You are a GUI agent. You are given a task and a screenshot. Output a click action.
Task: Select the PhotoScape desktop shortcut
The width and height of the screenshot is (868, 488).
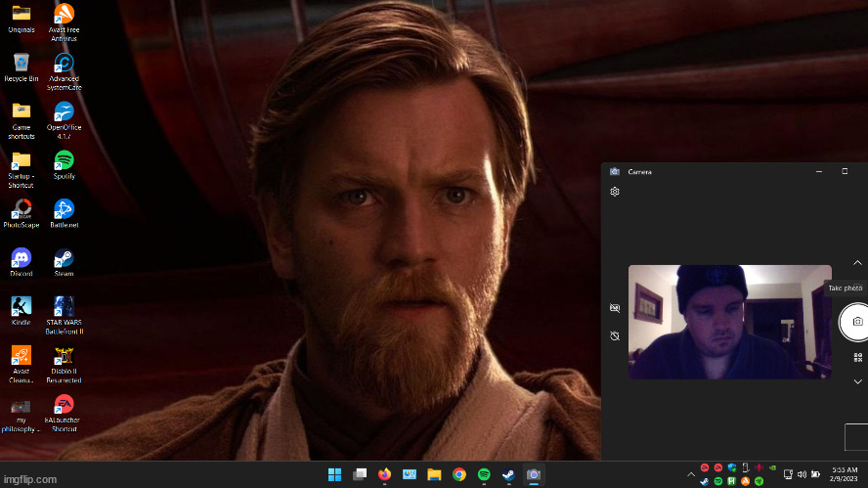click(22, 214)
